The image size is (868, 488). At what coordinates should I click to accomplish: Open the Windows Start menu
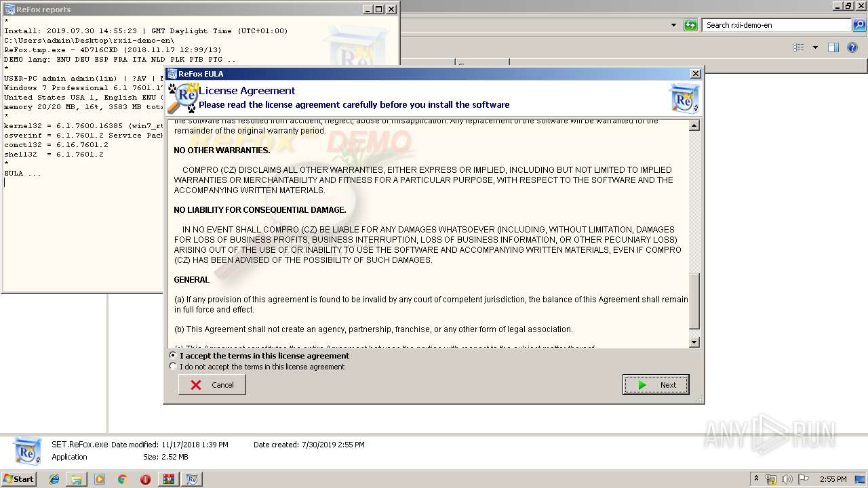(19, 479)
